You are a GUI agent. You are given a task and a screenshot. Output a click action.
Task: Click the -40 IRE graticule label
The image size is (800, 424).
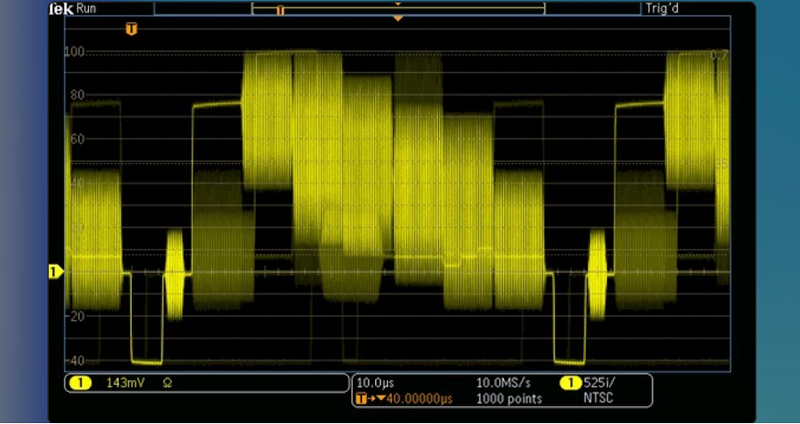tap(75, 360)
